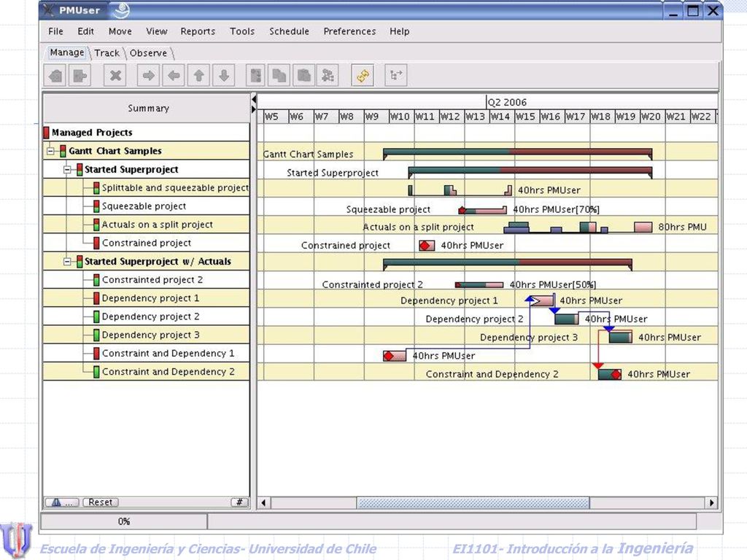The image size is (747, 560).
Task: Open the Tools menu
Action: click(x=242, y=31)
